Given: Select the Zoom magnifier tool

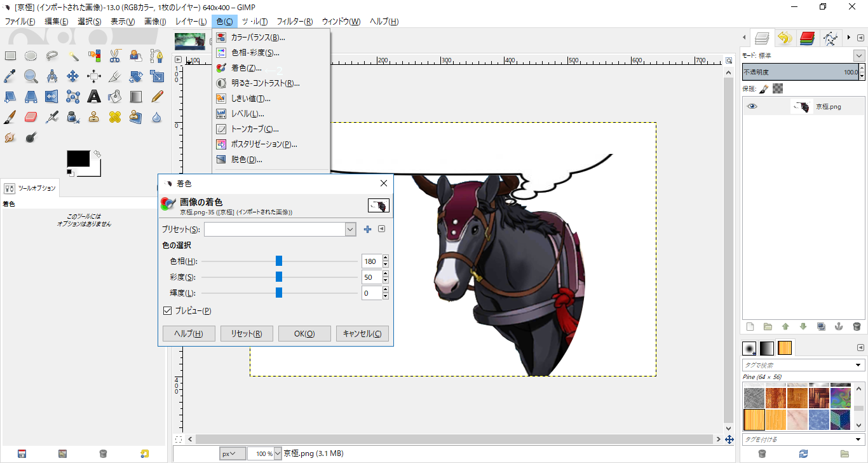Looking at the screenshot, I should click(31, 76).
